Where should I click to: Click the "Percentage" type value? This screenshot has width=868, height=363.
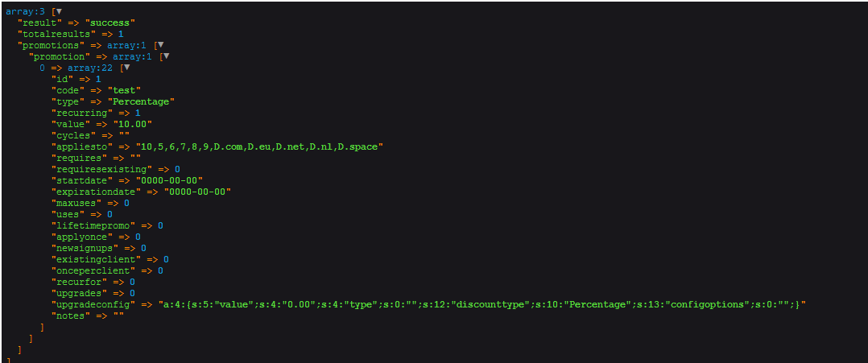tap(141, 101)
